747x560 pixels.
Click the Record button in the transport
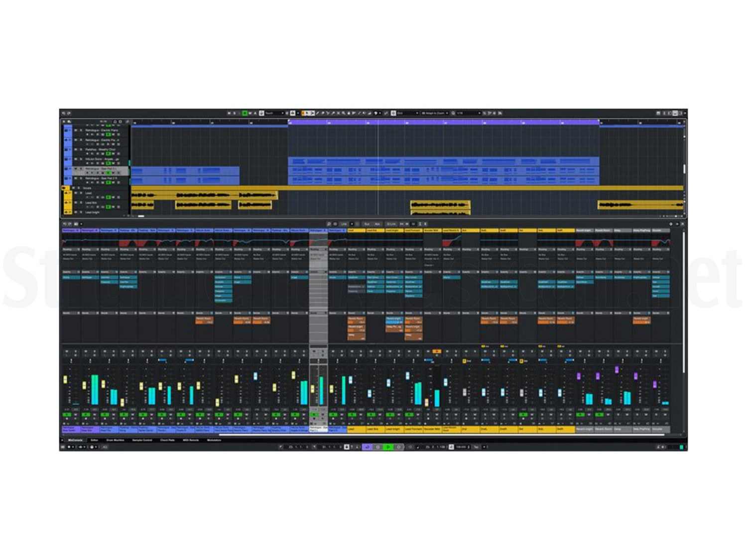point(398,448)
